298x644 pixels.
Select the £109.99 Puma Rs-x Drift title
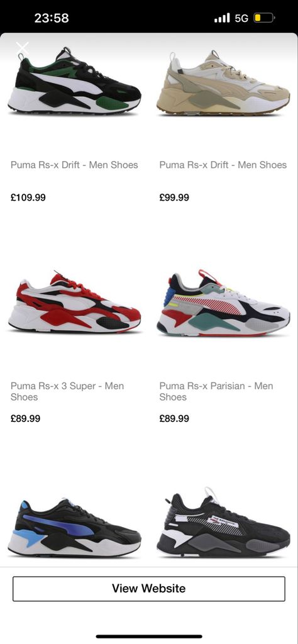click(x=74, y=165)
